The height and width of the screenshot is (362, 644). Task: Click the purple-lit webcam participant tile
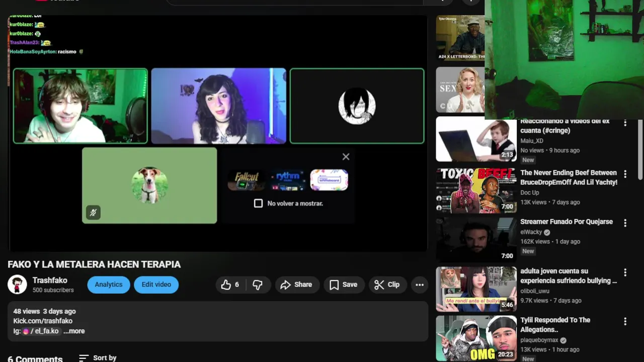pyautogui.click(x=218, y=106)
